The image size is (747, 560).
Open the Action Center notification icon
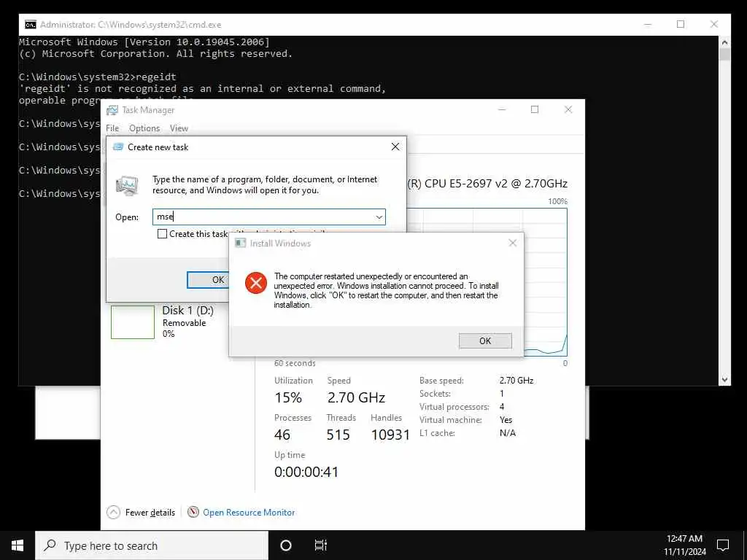723,545
